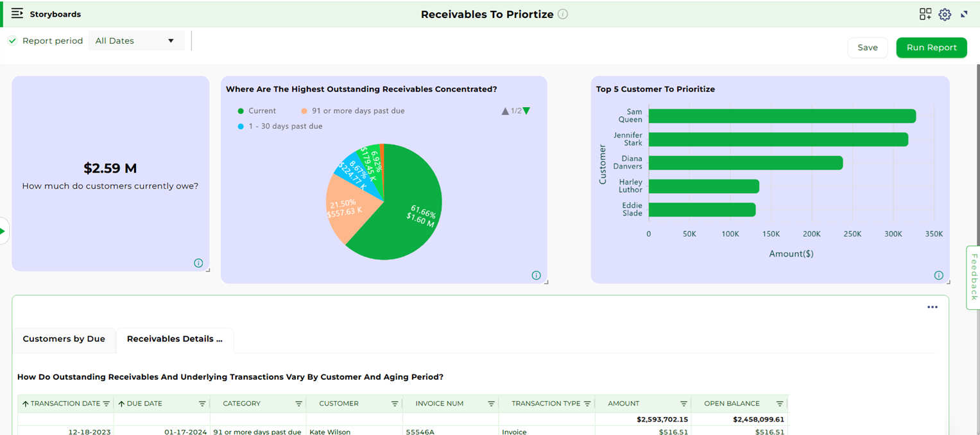The image size is (980, 435).
Task: Toggle the Current legend item in pie chart
Action: [256, 111]
